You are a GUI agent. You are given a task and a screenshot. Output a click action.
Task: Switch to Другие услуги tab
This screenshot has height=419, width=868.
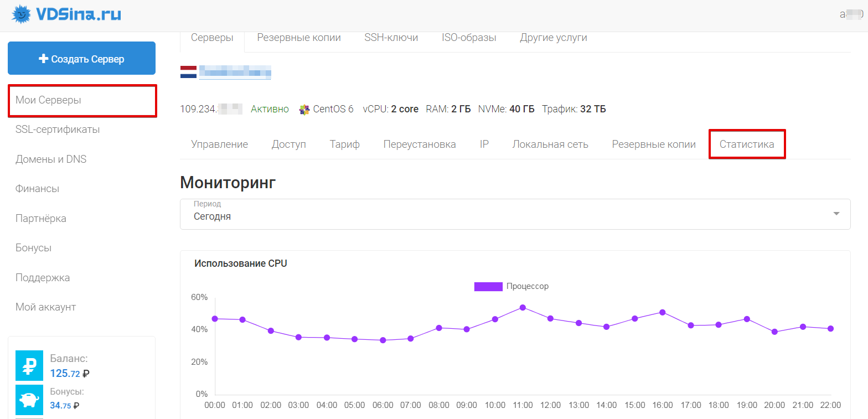(x=554, y=38)
